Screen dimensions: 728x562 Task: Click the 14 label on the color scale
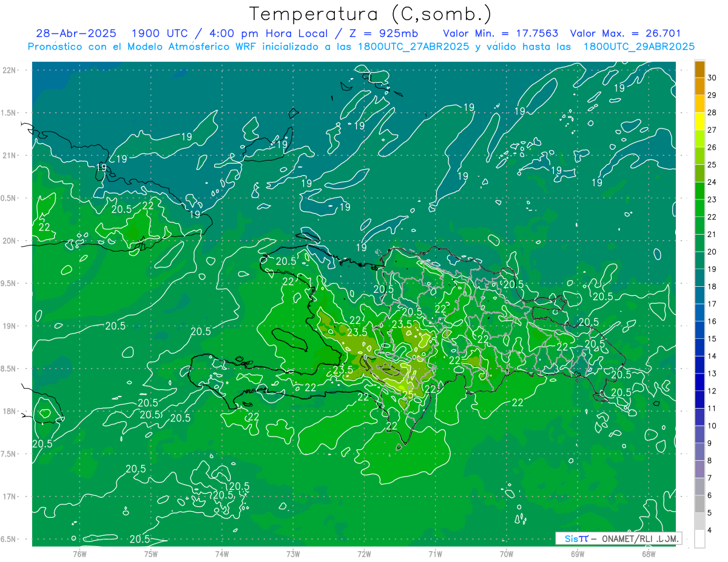[x=713, y=356]
